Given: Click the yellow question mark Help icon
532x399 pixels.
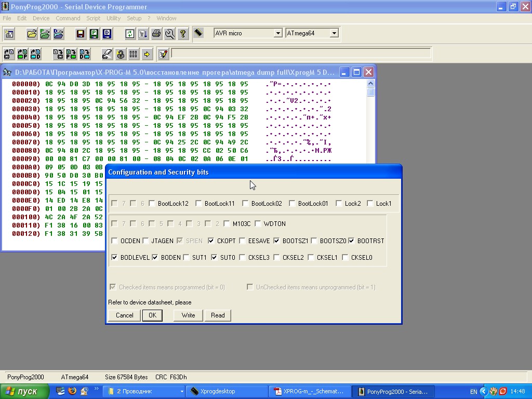Looking at the screenshot, I should click(x=183, y=34).
